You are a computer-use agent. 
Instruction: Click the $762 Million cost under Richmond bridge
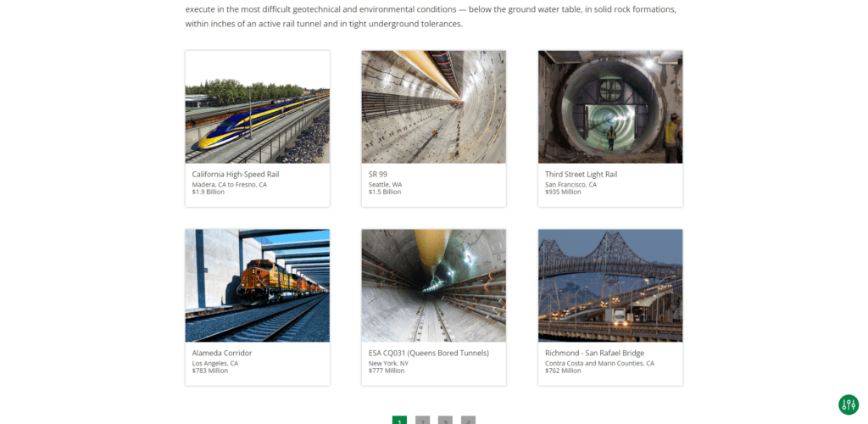(563, 371)
